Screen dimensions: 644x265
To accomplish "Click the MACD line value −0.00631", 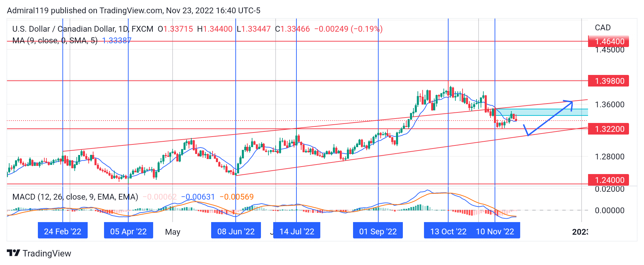I will (198, 197).
